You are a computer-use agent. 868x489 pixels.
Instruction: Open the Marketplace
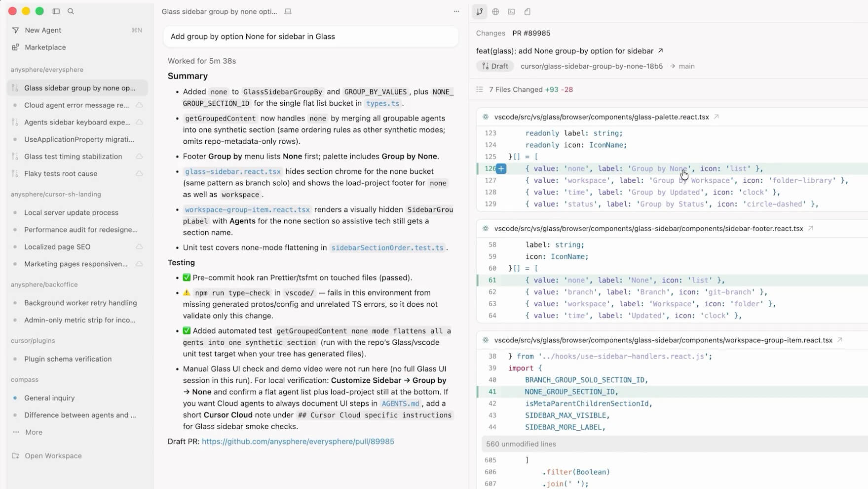(x=45, y=47)
